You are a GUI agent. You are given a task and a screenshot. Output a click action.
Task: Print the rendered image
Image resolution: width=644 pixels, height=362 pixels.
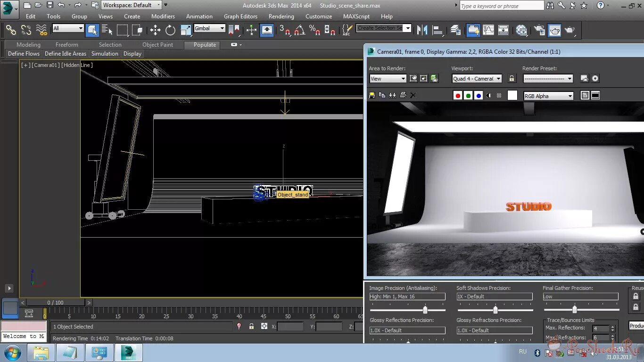coord(403,95)
